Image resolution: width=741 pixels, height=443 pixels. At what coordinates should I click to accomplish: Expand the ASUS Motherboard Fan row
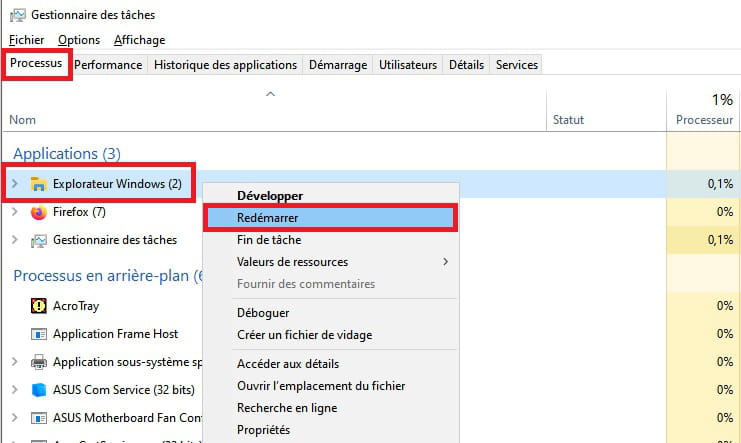(15, 418)
